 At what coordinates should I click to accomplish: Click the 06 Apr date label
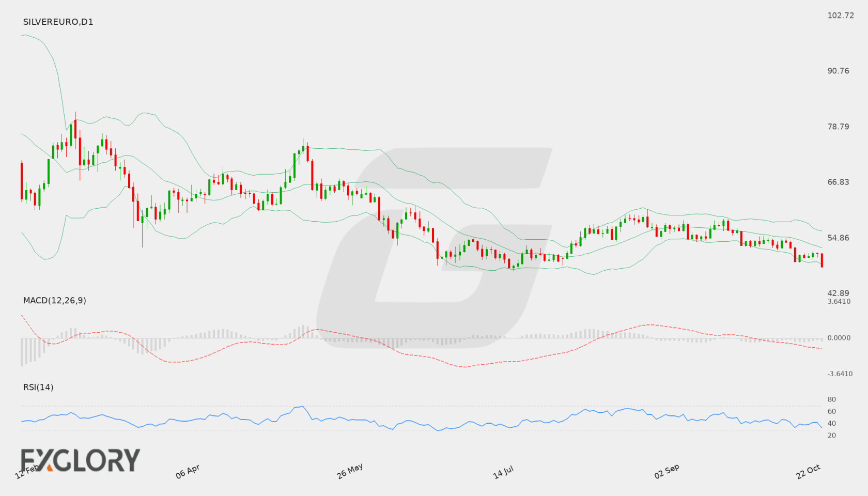(x=188, y=471)
